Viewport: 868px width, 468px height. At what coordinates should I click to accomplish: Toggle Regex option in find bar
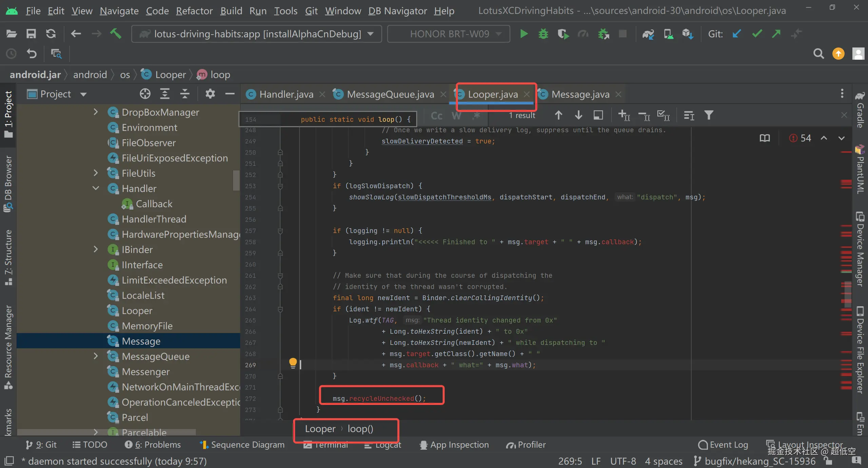[476, 116]
